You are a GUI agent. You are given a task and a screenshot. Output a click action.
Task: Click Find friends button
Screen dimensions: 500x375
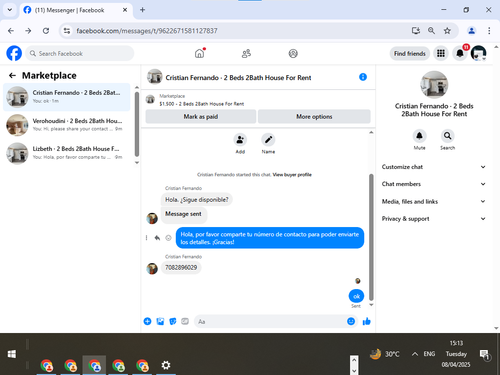click(410, 53)
